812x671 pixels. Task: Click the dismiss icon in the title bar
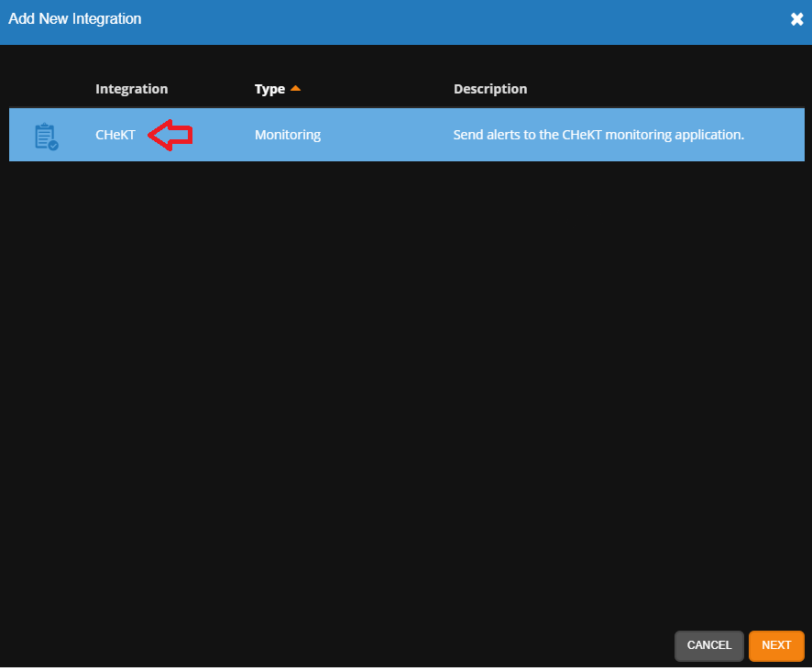pos(796,18)
